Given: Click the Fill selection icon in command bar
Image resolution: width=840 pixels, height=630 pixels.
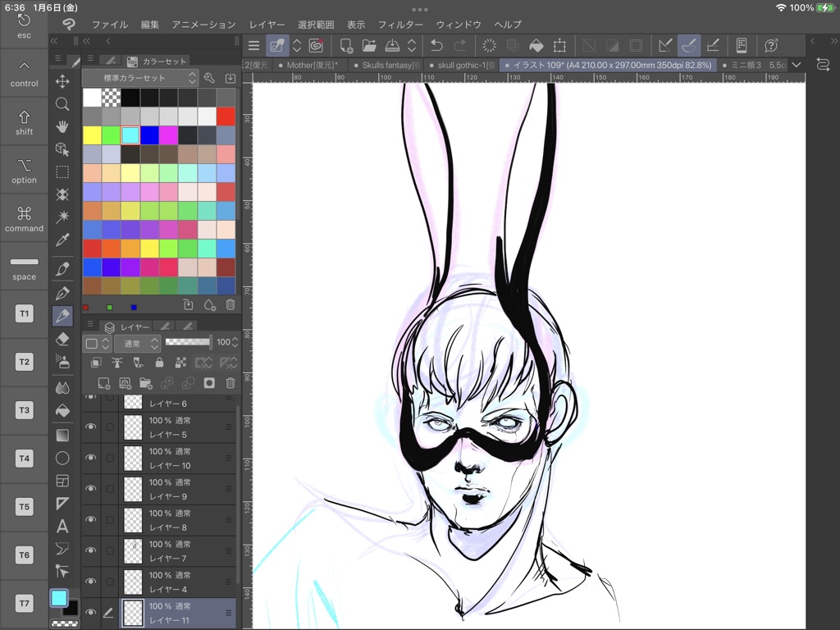Looking at the screenshot, I should click(x=536, y=46).
